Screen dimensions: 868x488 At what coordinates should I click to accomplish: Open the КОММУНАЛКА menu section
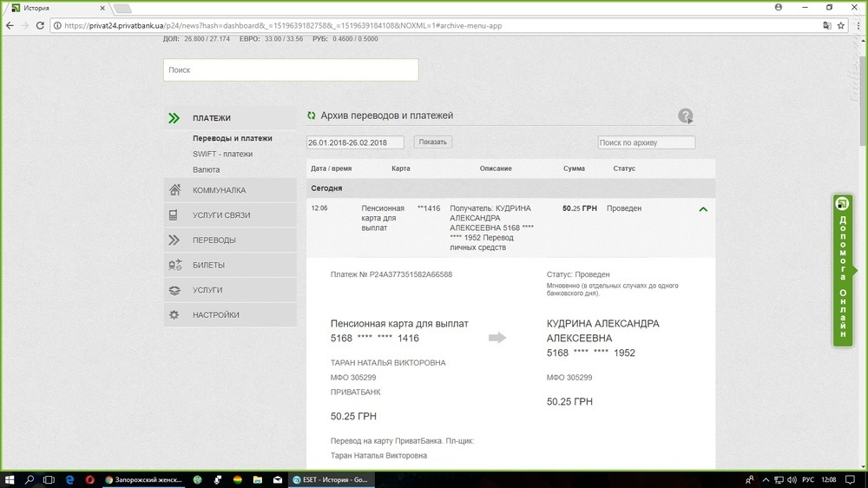(230, 190)
